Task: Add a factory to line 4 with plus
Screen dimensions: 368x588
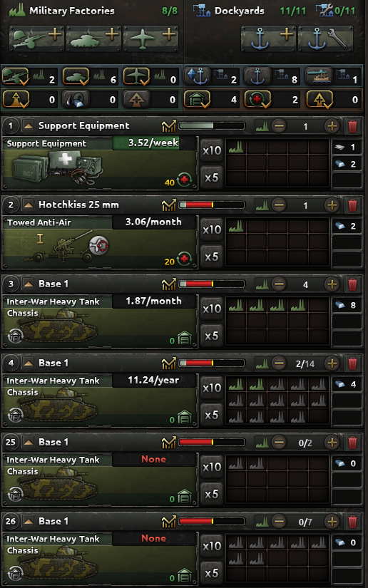Action: tap(332, 363)
